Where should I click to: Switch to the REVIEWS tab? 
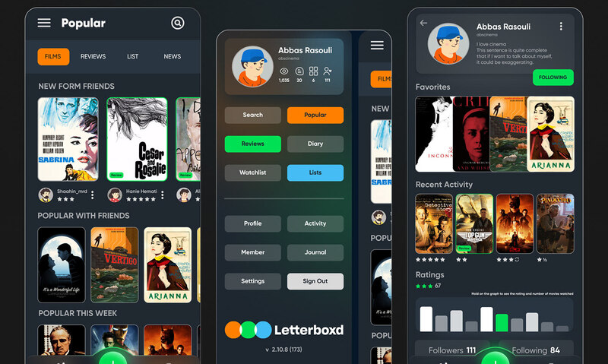[x=93, y=56]
